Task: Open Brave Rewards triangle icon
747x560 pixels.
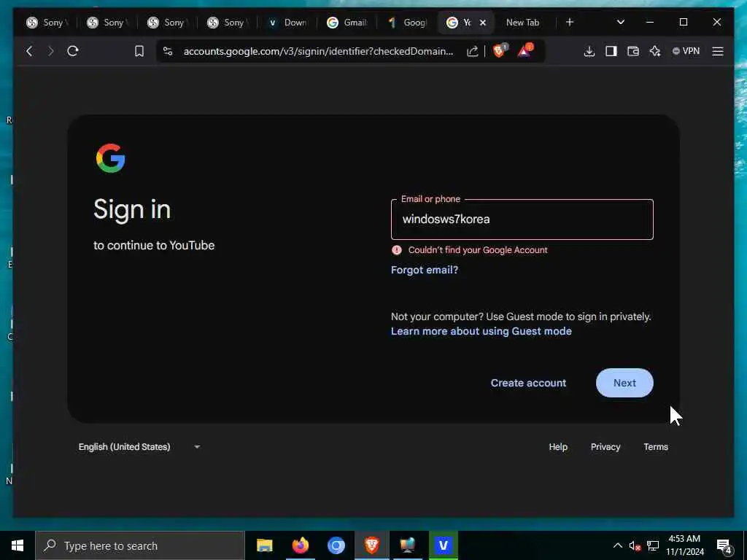Action: (525, 50)
